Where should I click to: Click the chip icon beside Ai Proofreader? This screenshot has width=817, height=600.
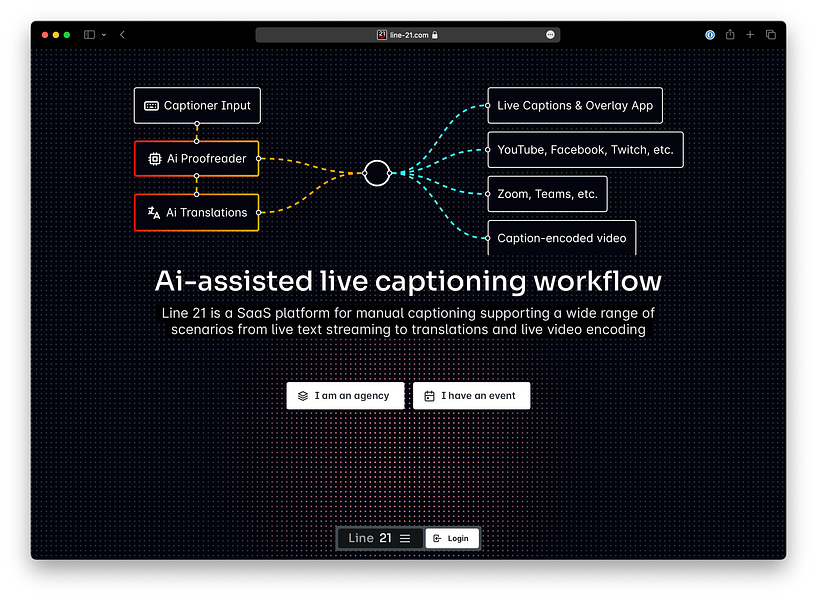pos(155,159)
